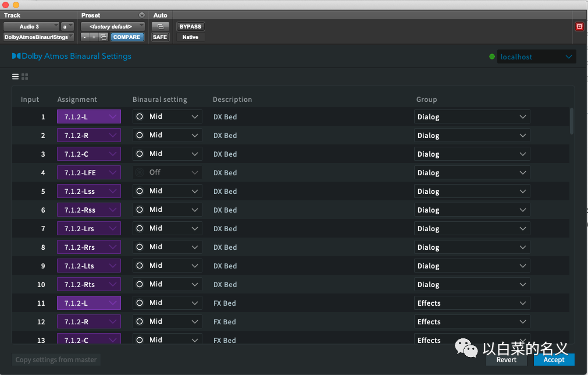Viewport: 588px width, 375px height.
Task: Click the Description column header
Action: point(233,100)
